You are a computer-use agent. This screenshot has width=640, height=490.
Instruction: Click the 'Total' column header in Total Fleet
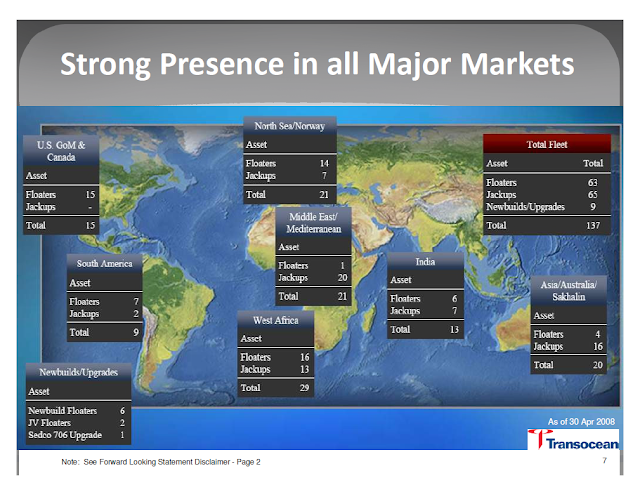[x=593, y=163]
